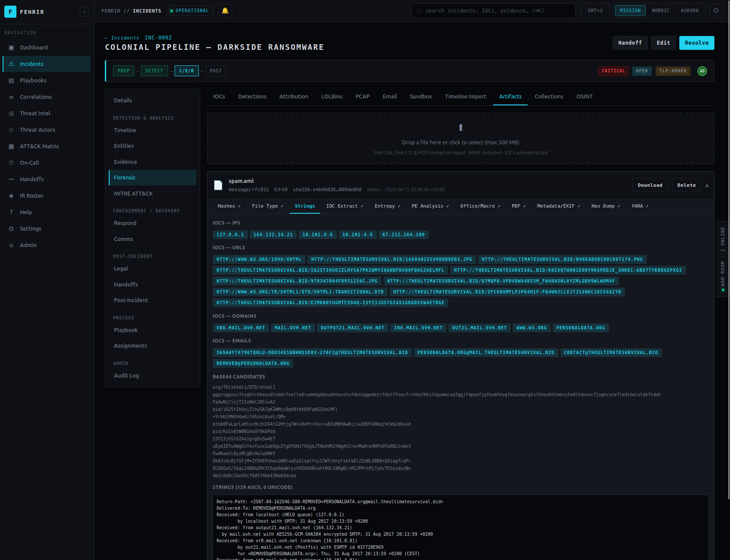Open notifications bell in top bar
Screen dimensions: 730x560
[225, 11]
